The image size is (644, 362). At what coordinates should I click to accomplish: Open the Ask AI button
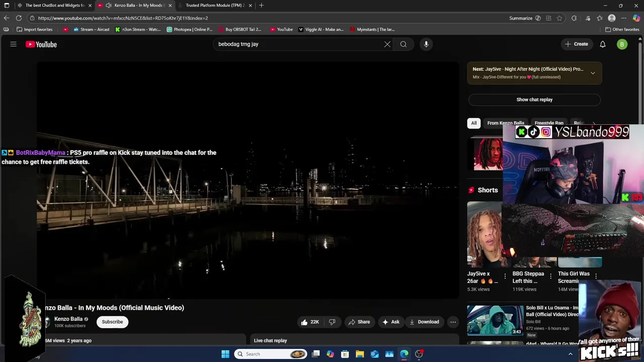coord(391,322)
